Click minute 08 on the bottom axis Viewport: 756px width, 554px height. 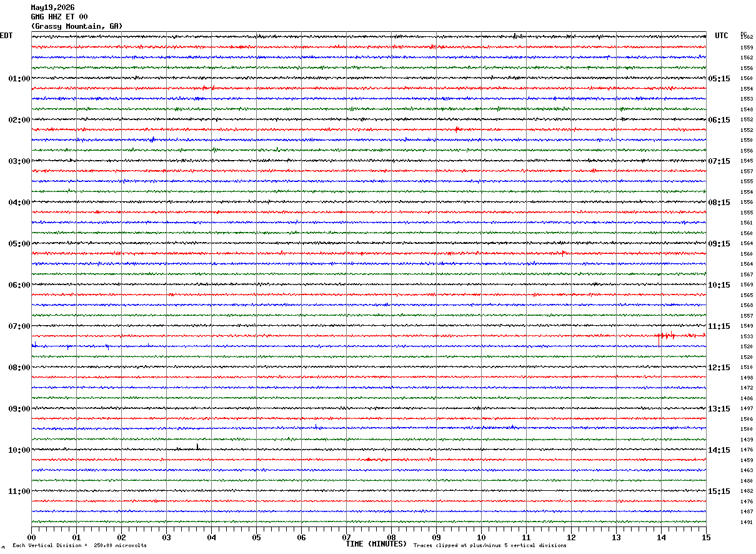pyautogui.click(x=392, y=537)
